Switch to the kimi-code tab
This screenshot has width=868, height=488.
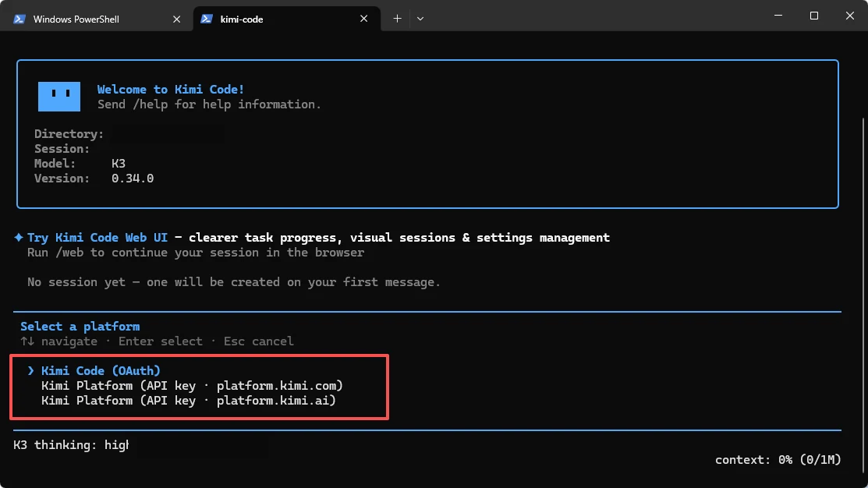point(287,19)
